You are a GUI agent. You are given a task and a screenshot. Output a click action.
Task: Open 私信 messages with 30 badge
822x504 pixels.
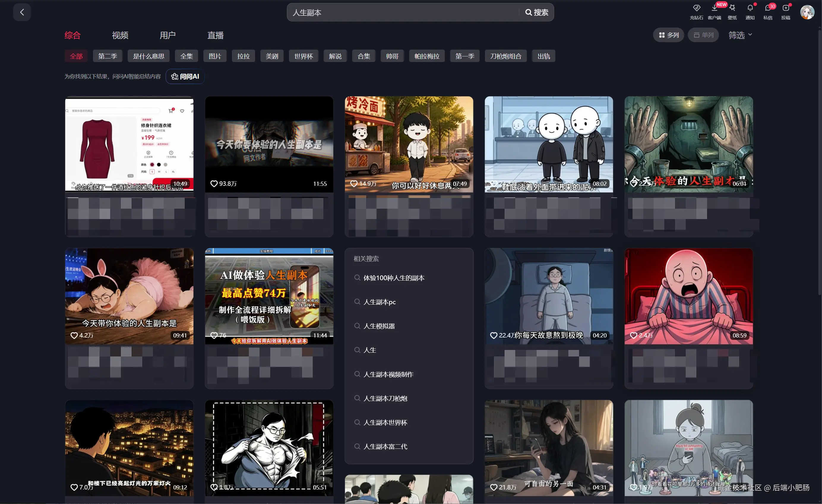(768, 12)
